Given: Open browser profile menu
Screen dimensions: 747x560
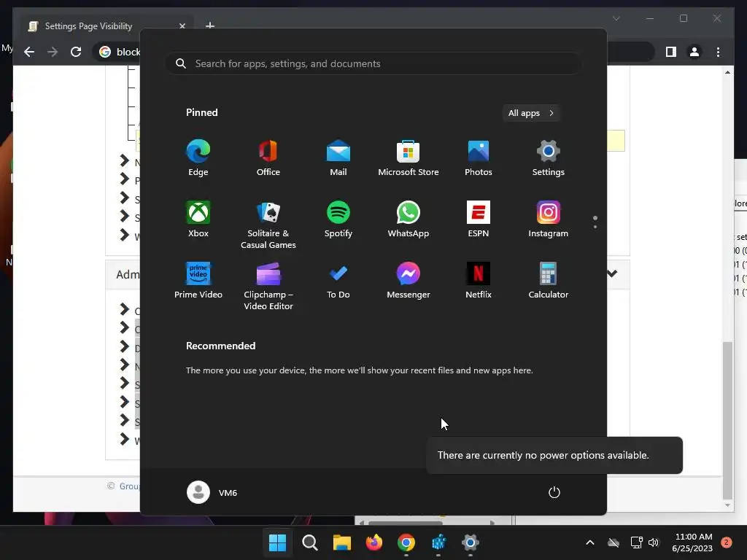Looking at the screenshot, I should (694, 52).
